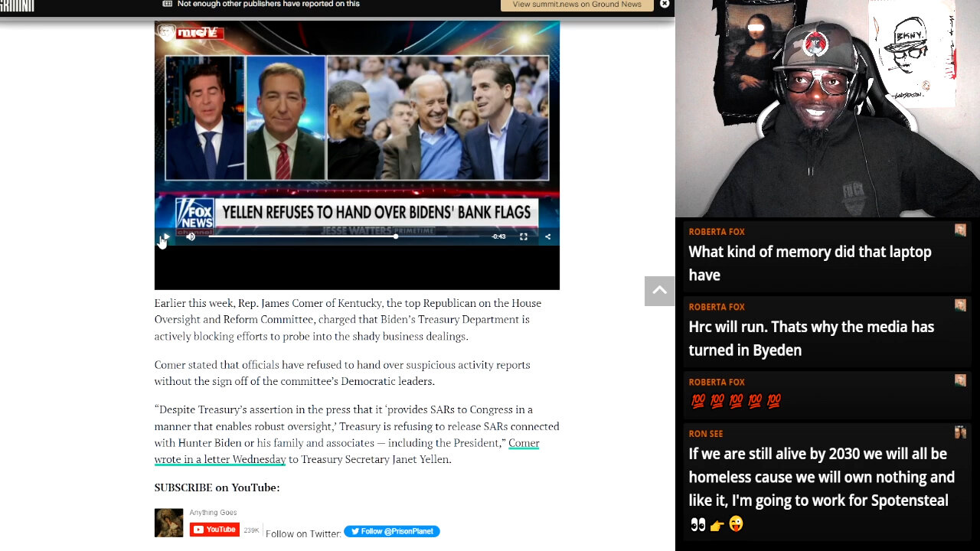Click 'Not enough other publishers have reported' notice
The height and width of the screenshot is (551, 980).
268,4
